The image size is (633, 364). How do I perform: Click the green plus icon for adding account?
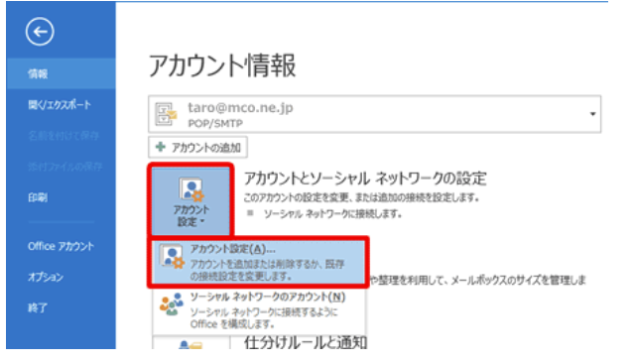pyautogui.click(x=161, y=147)
